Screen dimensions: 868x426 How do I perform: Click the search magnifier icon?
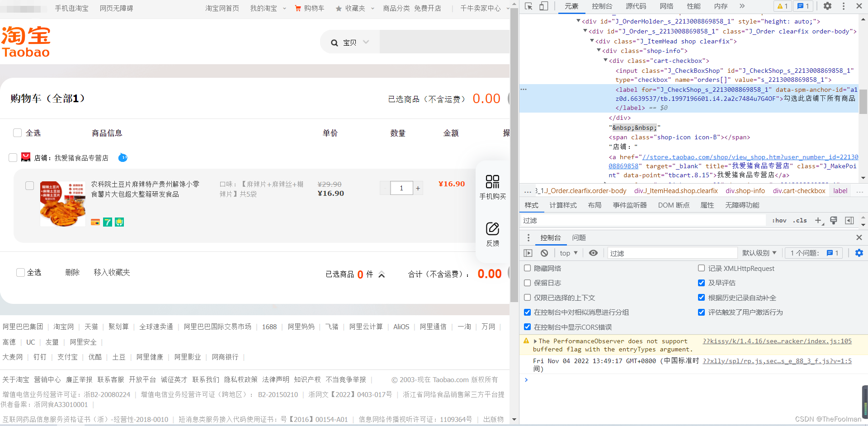point(335,43)
